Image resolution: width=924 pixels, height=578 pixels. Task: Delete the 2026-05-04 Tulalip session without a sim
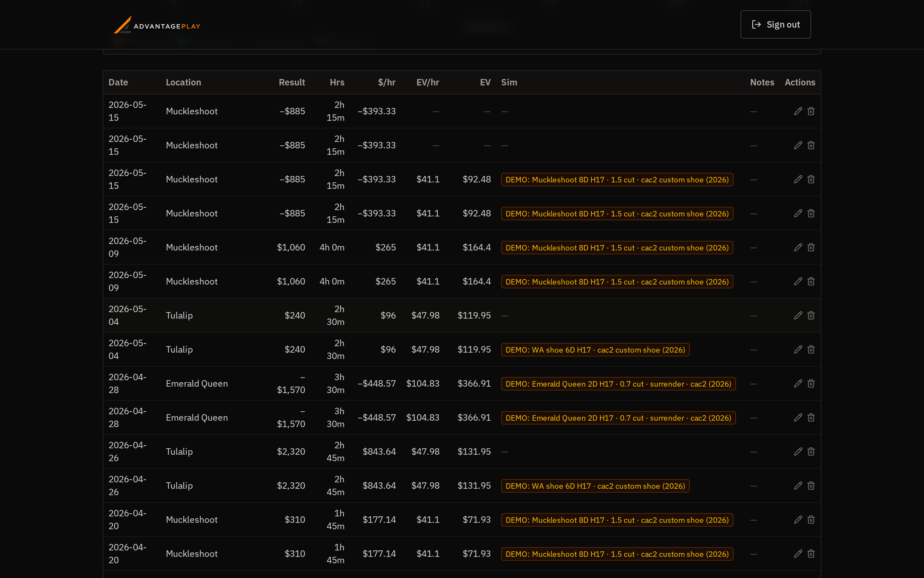click(811, 315)
